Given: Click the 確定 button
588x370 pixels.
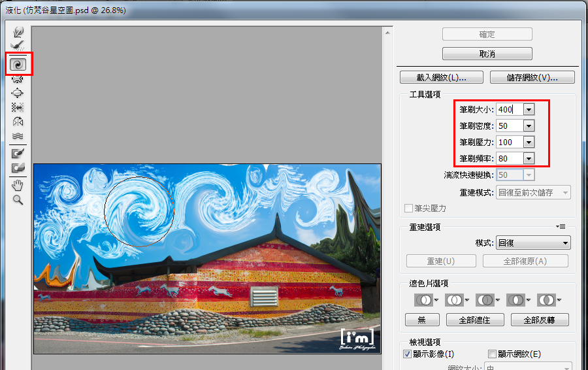Looking at the screenshot, I should (x=487, y=35).
